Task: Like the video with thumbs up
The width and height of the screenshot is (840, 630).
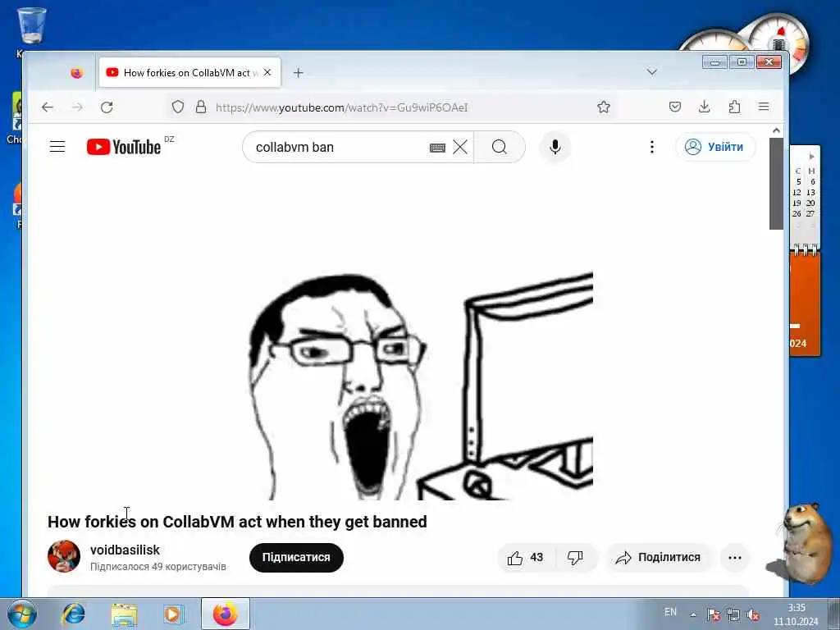Action: coord(526,558)
